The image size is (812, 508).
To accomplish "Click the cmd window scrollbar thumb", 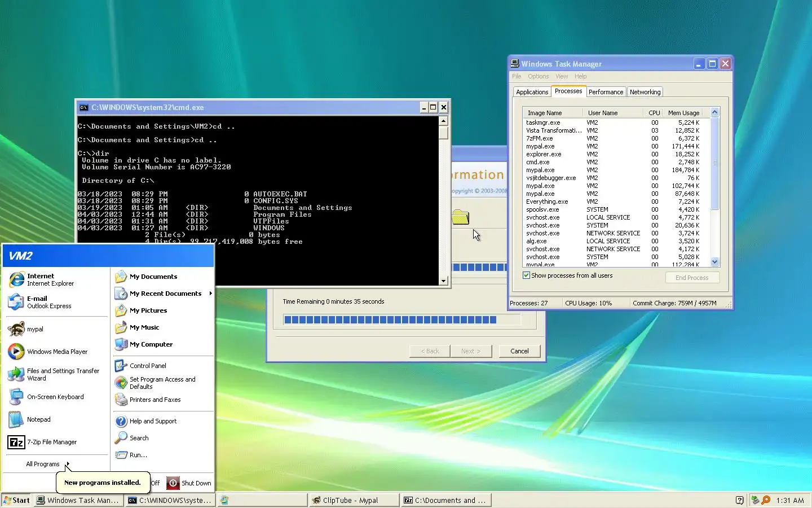I will (444, 133).
